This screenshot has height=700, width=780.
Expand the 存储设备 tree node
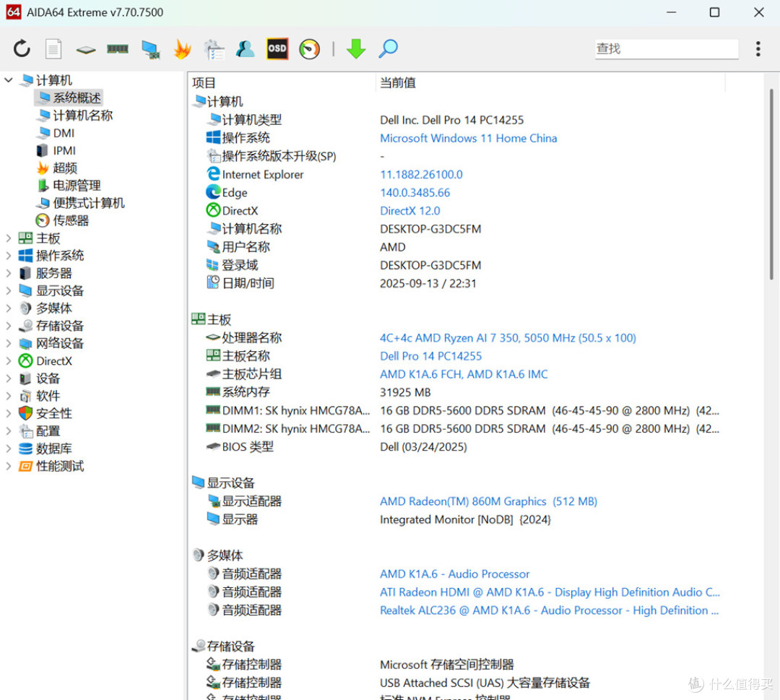(x=9, y=326)
